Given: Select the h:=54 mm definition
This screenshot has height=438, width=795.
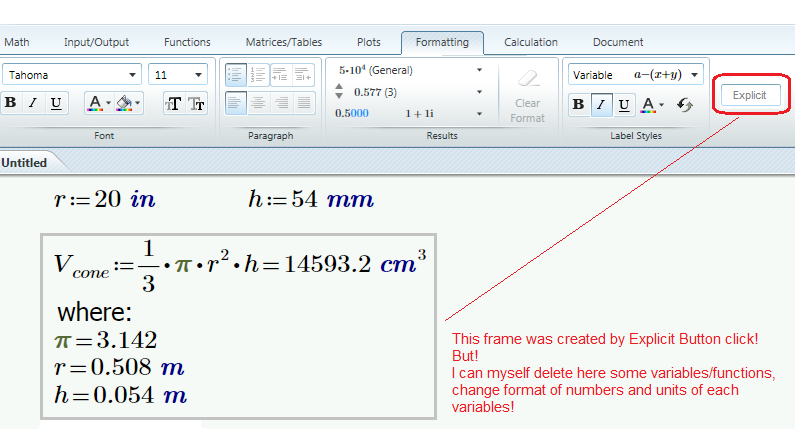Looking at the screenshot, I should (311, 199).
